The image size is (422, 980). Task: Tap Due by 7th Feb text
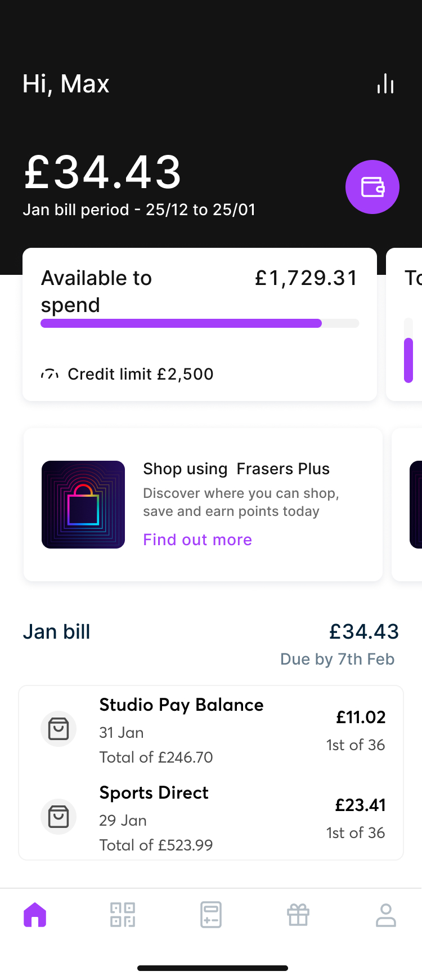pyautogui.click(x=337, y=658)
